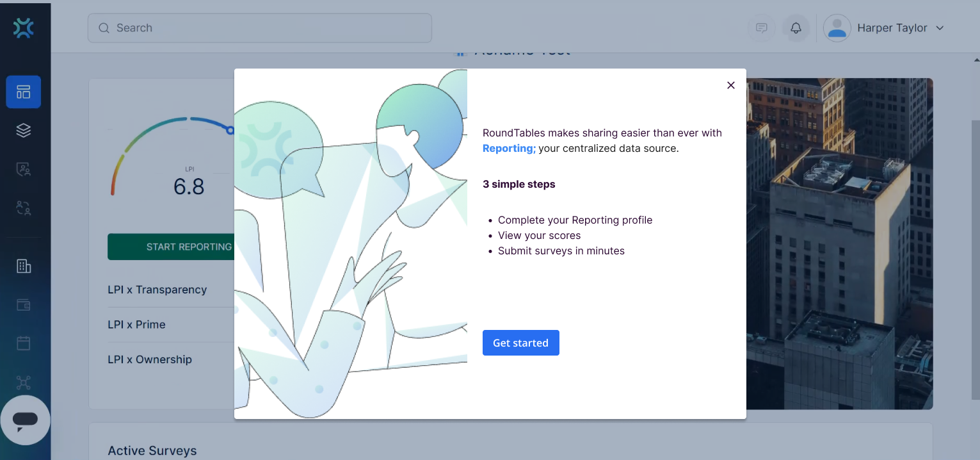Click the Harper Taylor profile avatar
The width and height of the screenshot is (980, 460).
coord(837,28)
